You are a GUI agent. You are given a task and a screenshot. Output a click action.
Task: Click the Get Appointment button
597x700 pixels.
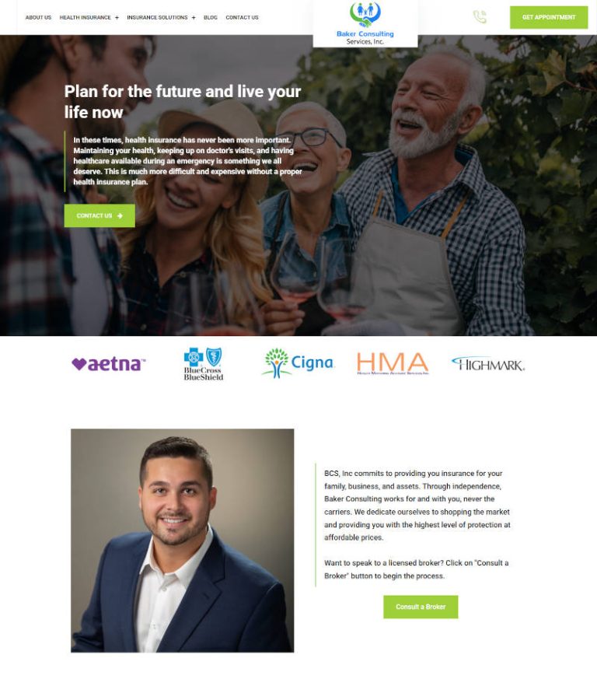click(x=549, y=17)
